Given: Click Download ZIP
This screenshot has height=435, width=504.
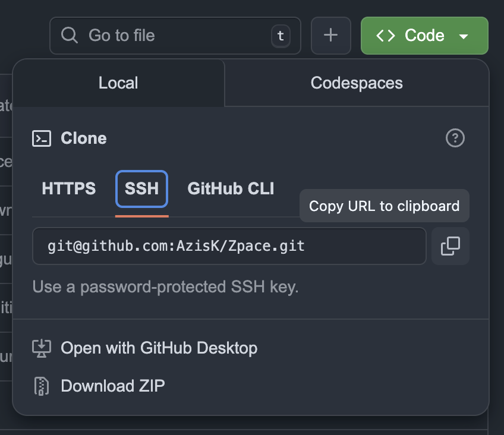Looking at the screenshot, I should (113, 386).
